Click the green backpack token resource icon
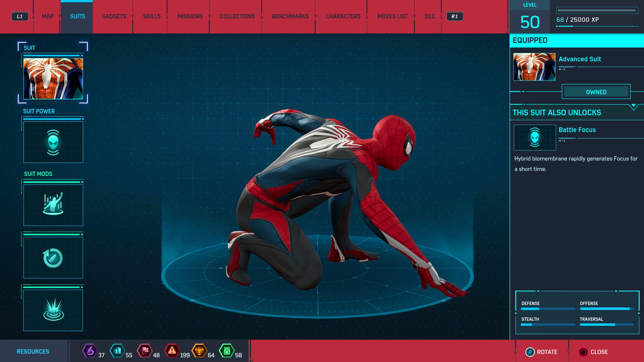 227,351
